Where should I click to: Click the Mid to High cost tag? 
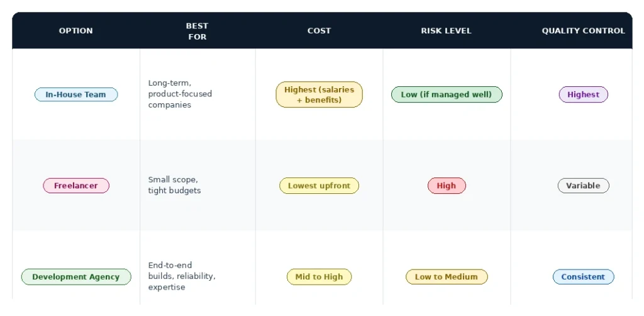(x=319, y=277)
